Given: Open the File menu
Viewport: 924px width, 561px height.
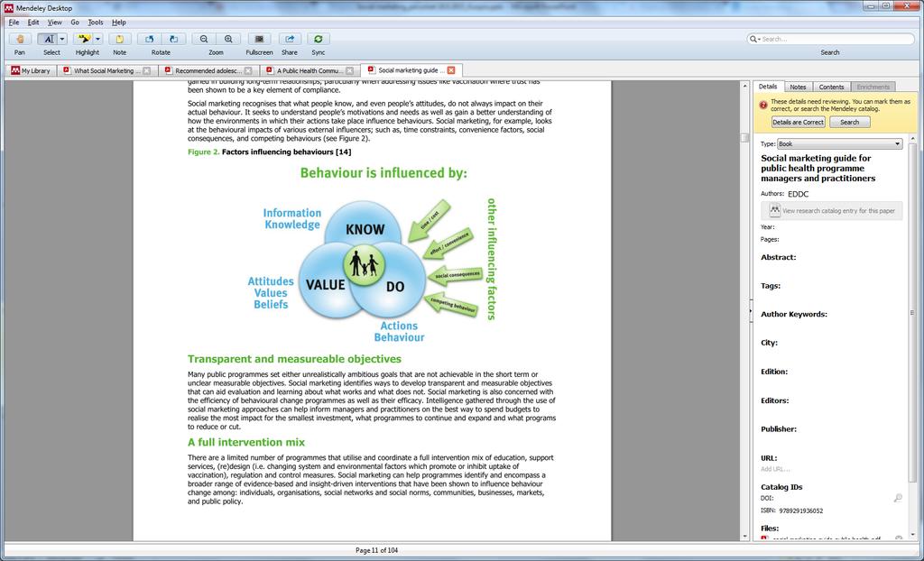Looking at the screenshot, I should 14,23.
